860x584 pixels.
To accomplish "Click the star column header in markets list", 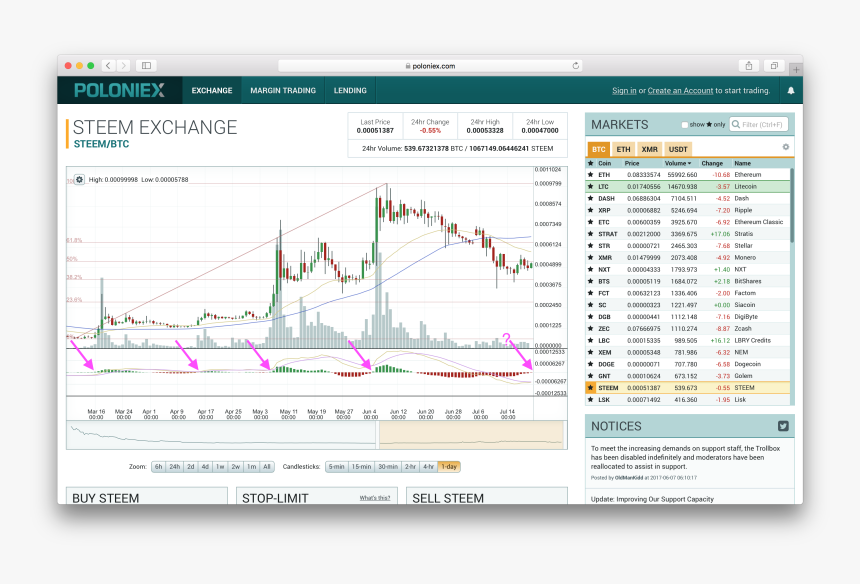I will (x=590, y=163).
